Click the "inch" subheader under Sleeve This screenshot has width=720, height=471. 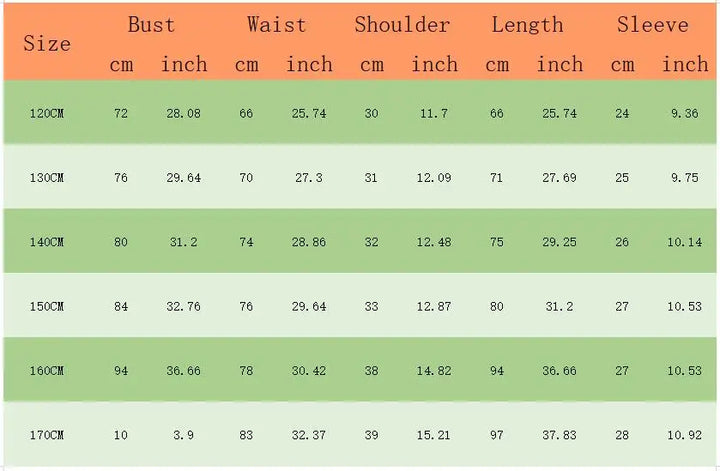685,65
